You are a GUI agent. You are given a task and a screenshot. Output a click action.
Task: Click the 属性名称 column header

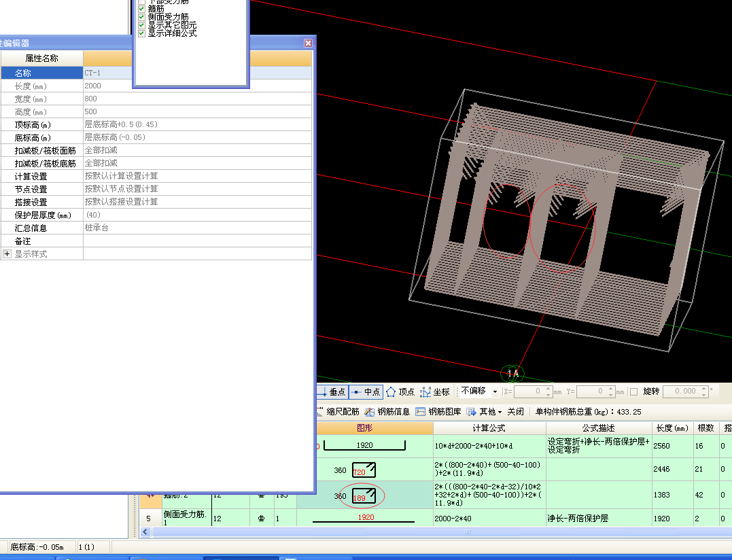42,58
